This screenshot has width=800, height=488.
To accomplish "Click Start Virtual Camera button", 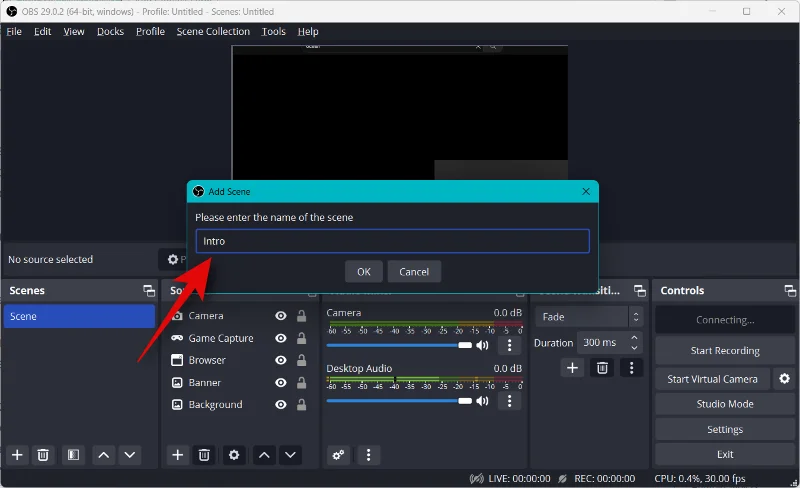I will coord(712,379).
